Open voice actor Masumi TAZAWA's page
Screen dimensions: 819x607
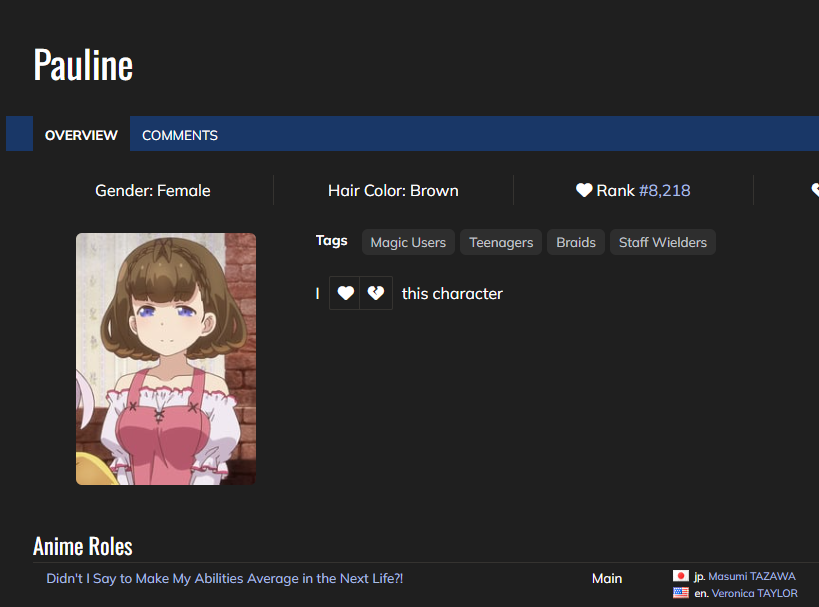click(x=751, y=576)
